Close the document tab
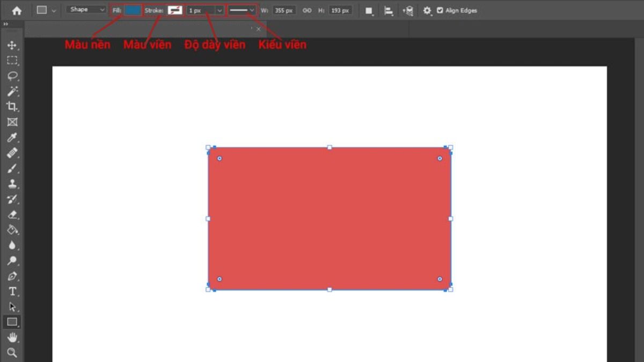Screen dimensions: 644x362 point(259,29)
